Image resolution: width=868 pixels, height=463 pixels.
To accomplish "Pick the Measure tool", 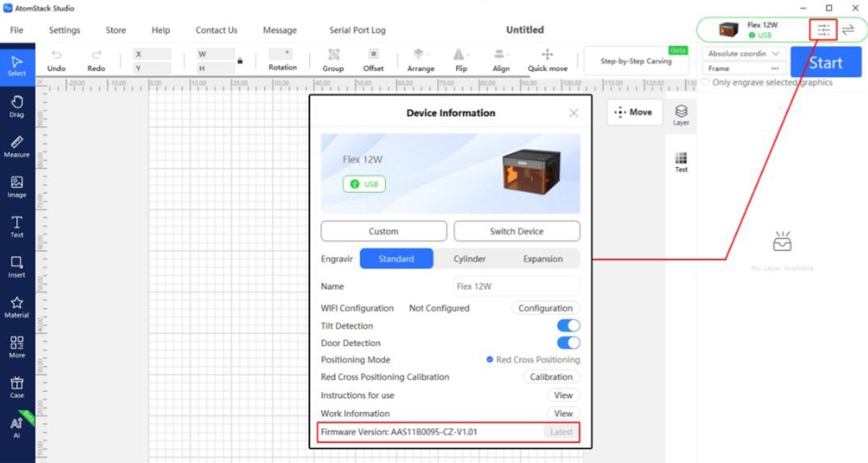I will [x=17, y=146].
